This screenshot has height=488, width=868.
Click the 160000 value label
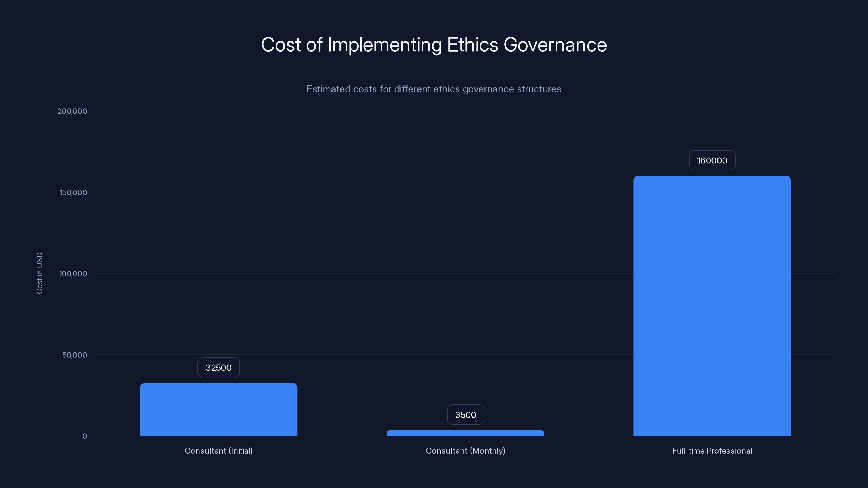coord(712,160)
